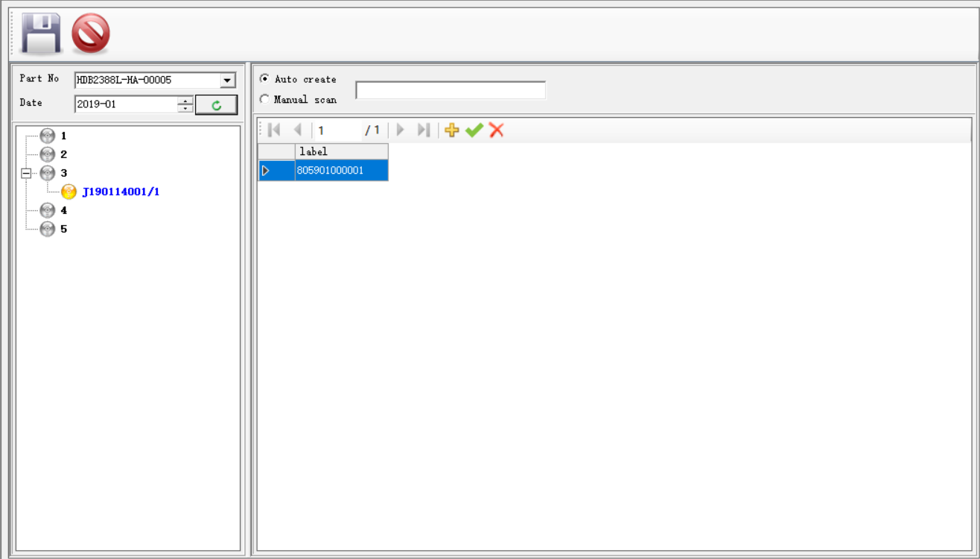Select tree node 1
Screen dimensions: 980x559
click(x=63, y=136)
